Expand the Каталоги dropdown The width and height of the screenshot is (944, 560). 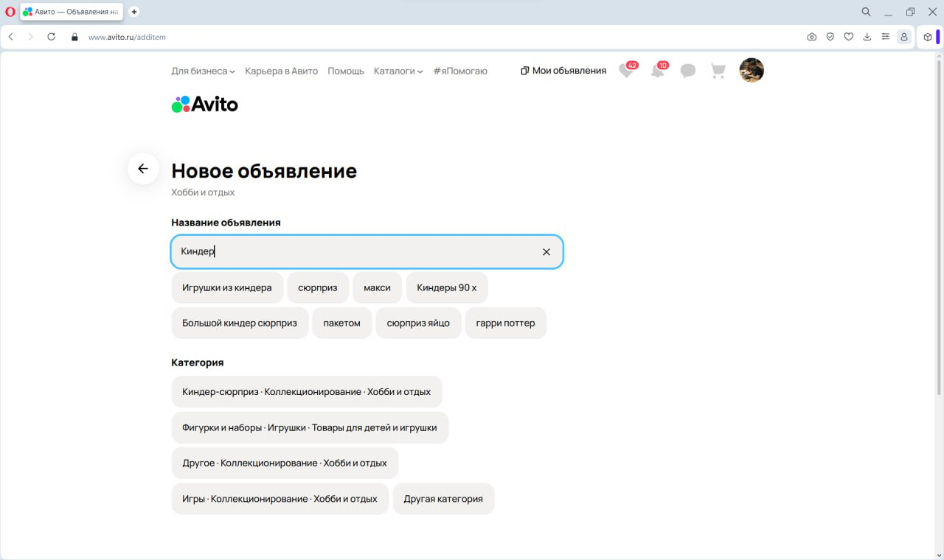[398, 71]
